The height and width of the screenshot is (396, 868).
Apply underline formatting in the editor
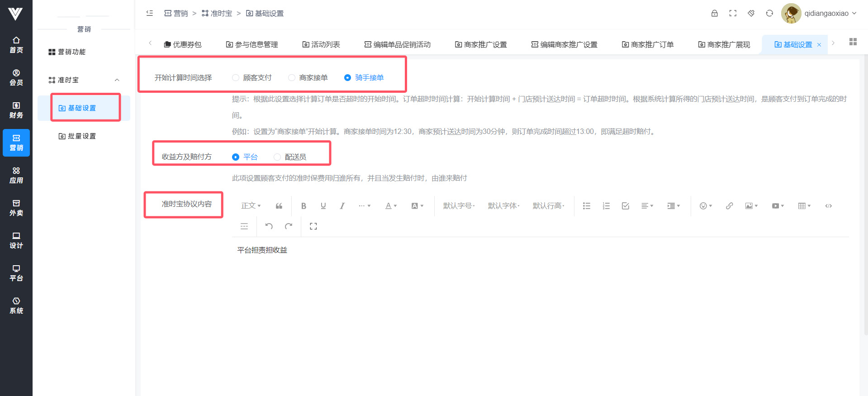(323, 206)
